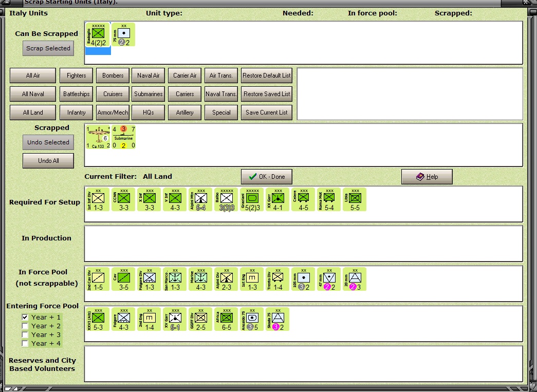
Task: Open the Help button
Action: [x=427, y=177]
